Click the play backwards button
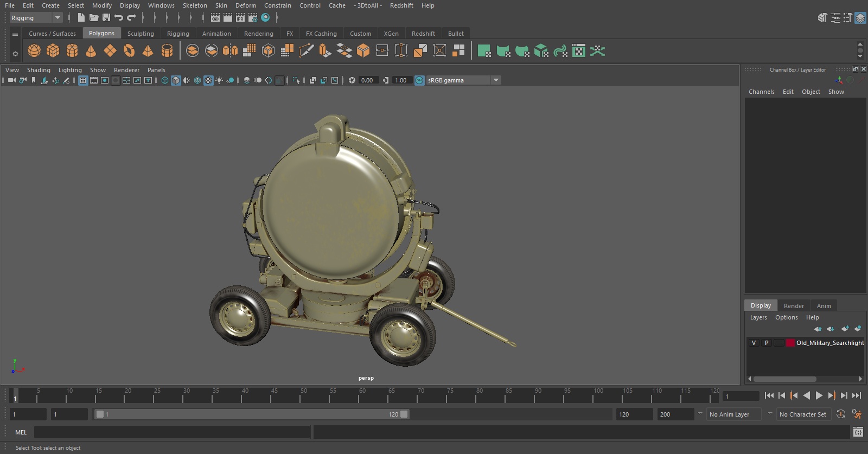Viewport: 868px width, 454px height. click(x=807, y=396)
